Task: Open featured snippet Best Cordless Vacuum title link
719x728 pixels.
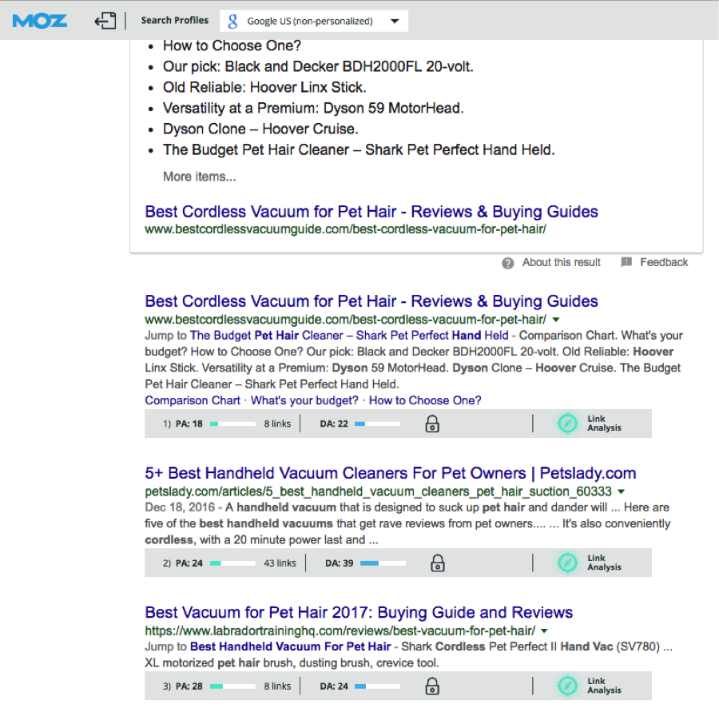Action: [x=371, y=212]
